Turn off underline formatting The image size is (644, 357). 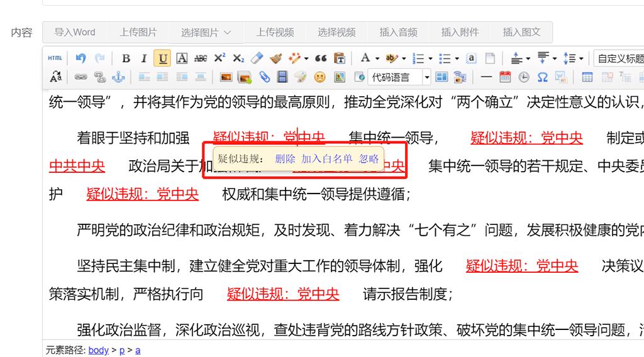[x=163, y=58]
